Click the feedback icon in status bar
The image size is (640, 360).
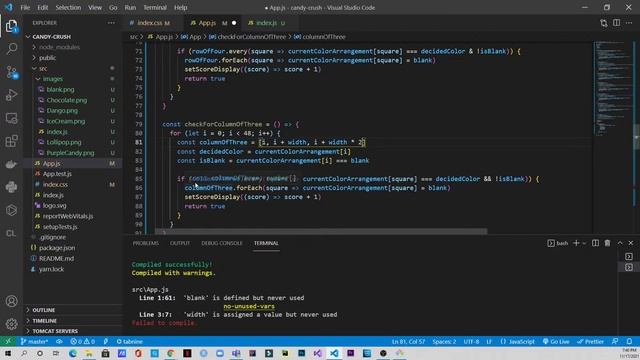615,342
